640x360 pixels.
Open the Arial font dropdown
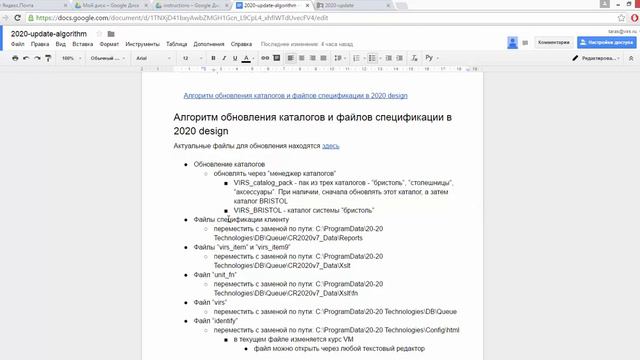coord(153,58)
